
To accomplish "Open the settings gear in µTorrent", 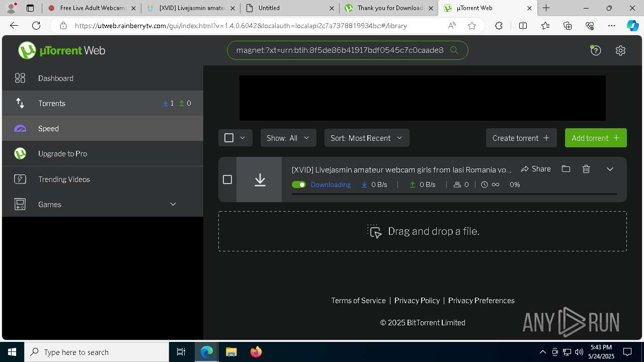I will (x=620, y=50).
